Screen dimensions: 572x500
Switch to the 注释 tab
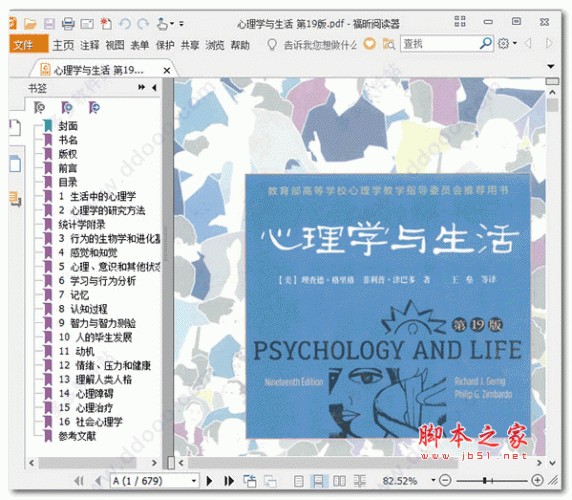click(90, 45)
